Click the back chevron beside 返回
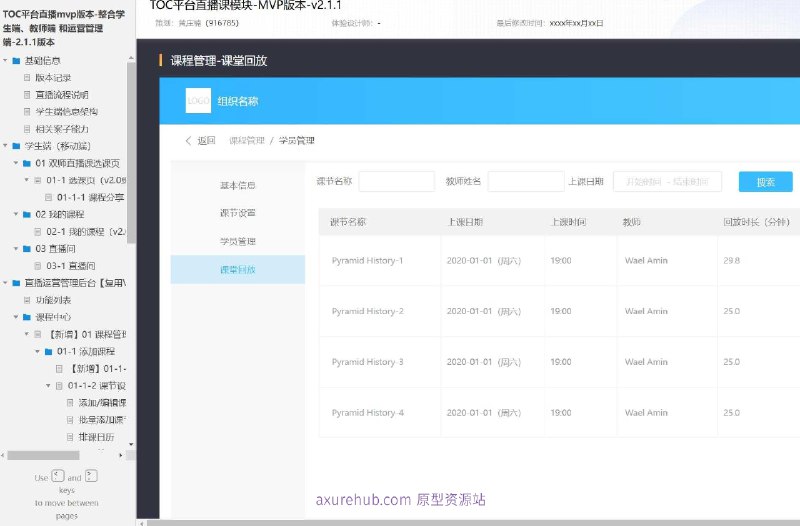 point(188,141)
